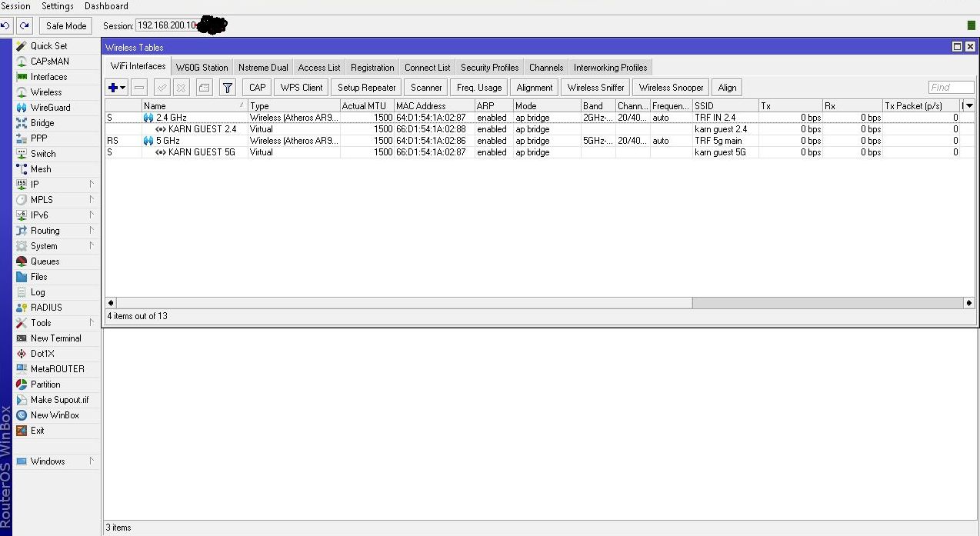Screen dimensions: 980x536
Task: Open the Settings menu
Action: [58, 6]
